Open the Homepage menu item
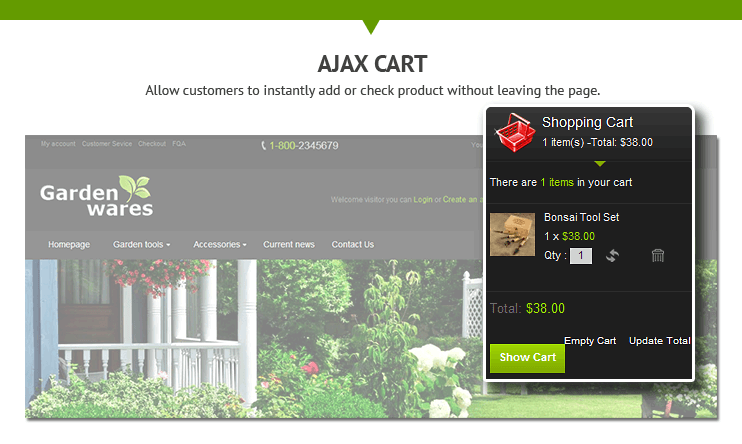The height and width of the screenshot is (444, 742). point(69,244)
